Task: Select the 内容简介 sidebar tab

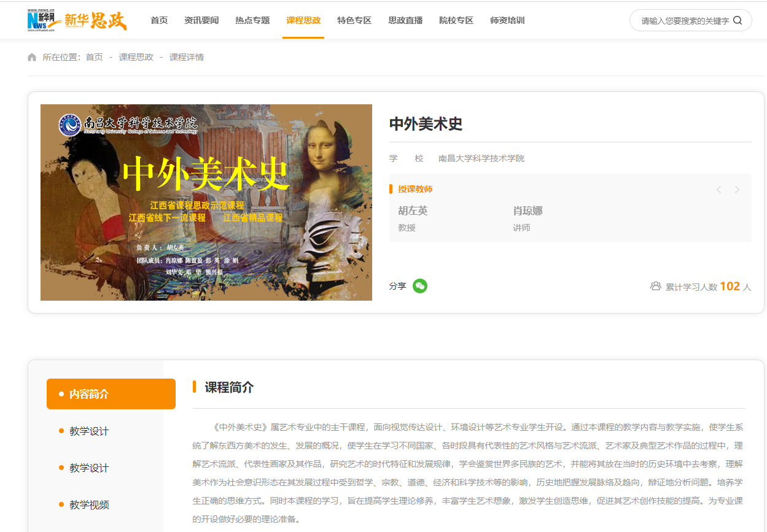Action: (111, 394)
